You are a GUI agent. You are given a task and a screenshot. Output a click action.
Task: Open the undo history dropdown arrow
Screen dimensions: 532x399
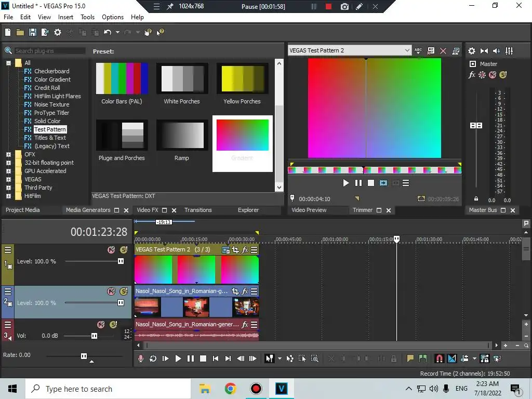coord(117,32)
